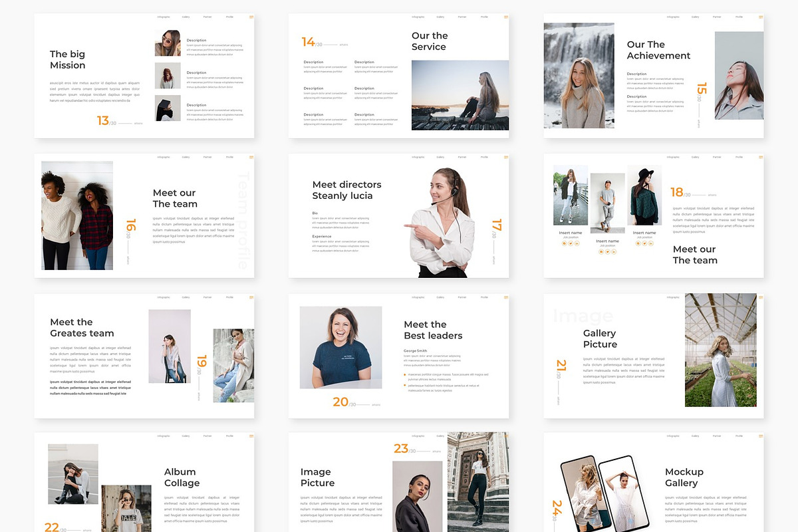Click the 'Our The Achievement' heading
Image resolution: width=798 pixels, height=532 pixels.
point(658,50)
